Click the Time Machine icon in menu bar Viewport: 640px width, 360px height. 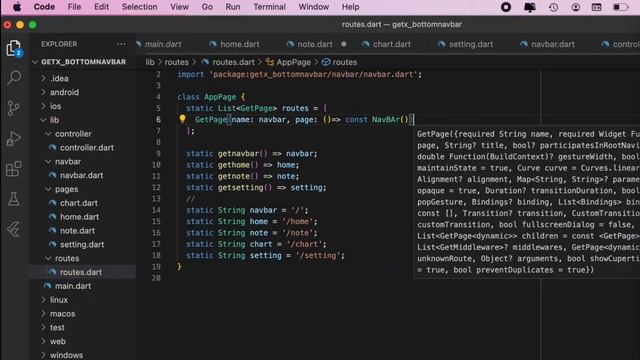pos(553,7)
